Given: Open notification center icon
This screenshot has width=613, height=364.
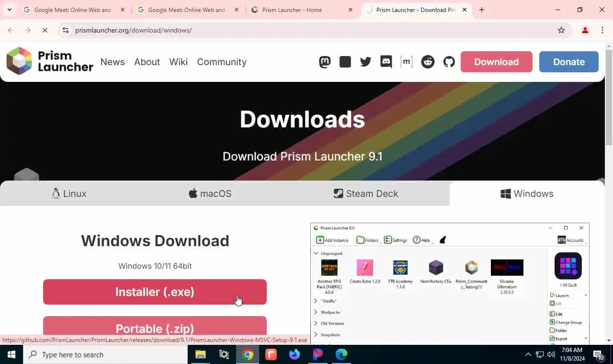Looking at the screenshot, I should pos(599,355).
